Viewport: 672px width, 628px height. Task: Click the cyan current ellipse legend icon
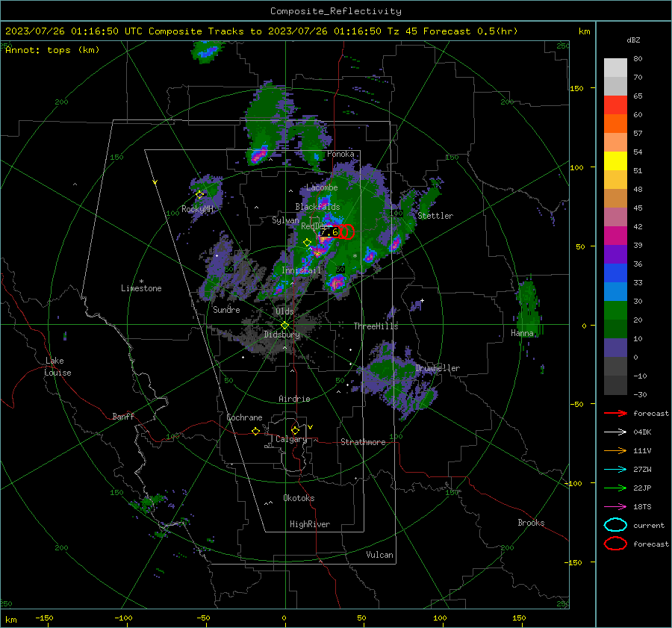(x=615, y=525)
